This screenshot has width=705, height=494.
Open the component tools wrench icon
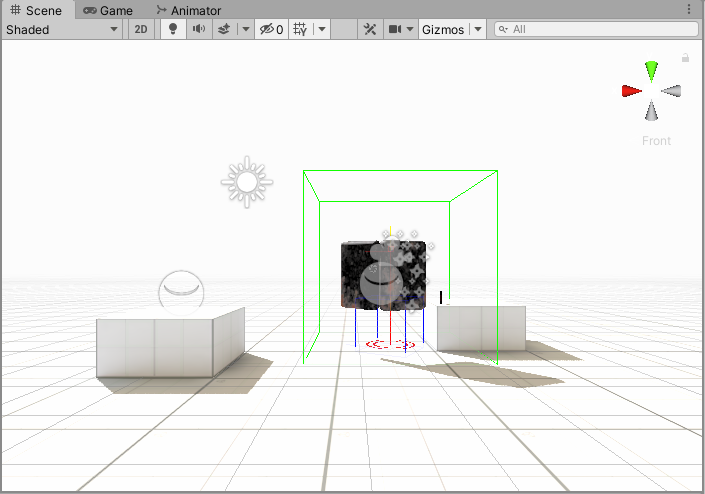click(x=369, y=29)
